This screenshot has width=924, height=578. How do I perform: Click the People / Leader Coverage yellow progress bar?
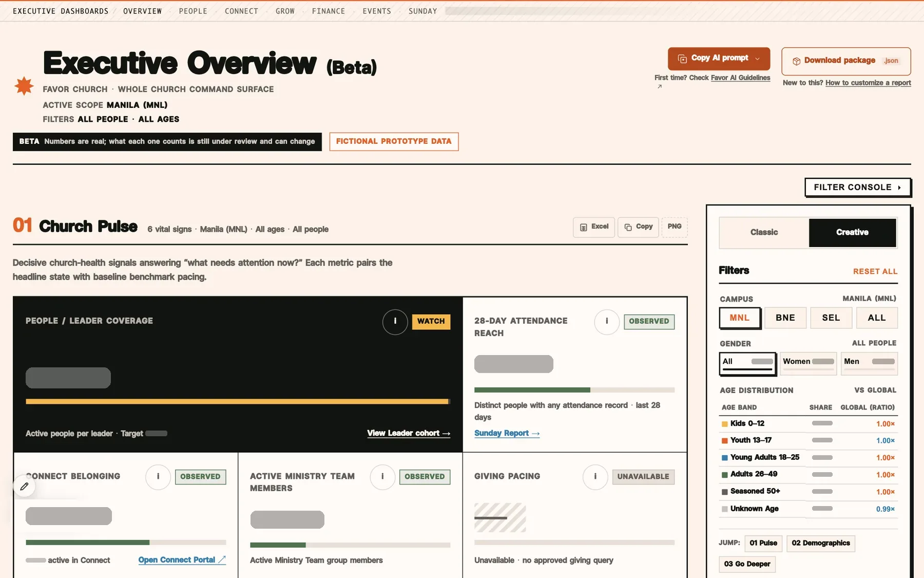tap(238, 402)
